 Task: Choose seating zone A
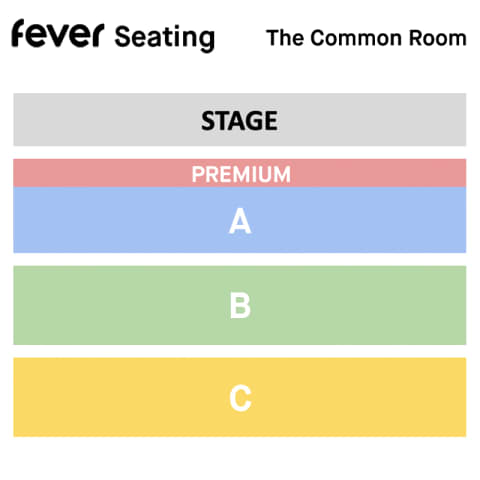pyautogui.click(x=240, y=220)
